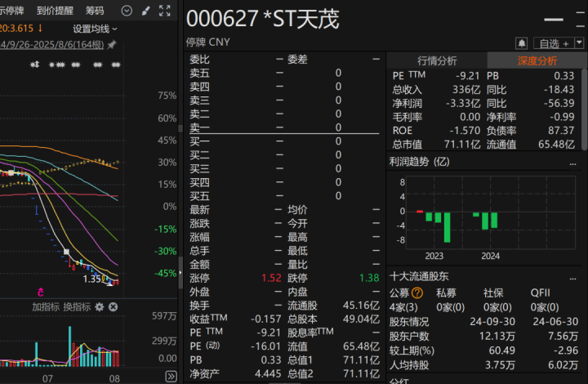Toggle fullscreen chart with expand icon
This screenshot has width=588, height=384.
tap(165, 11)
